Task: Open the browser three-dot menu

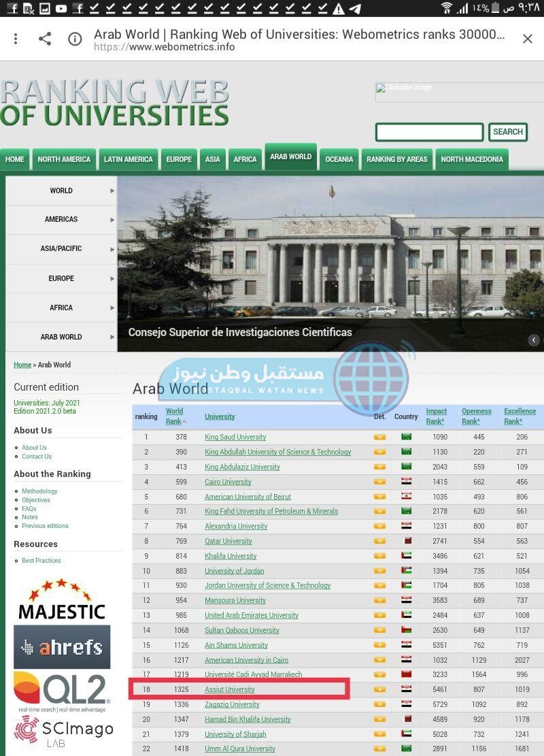Action: click(x=16, y=39)
